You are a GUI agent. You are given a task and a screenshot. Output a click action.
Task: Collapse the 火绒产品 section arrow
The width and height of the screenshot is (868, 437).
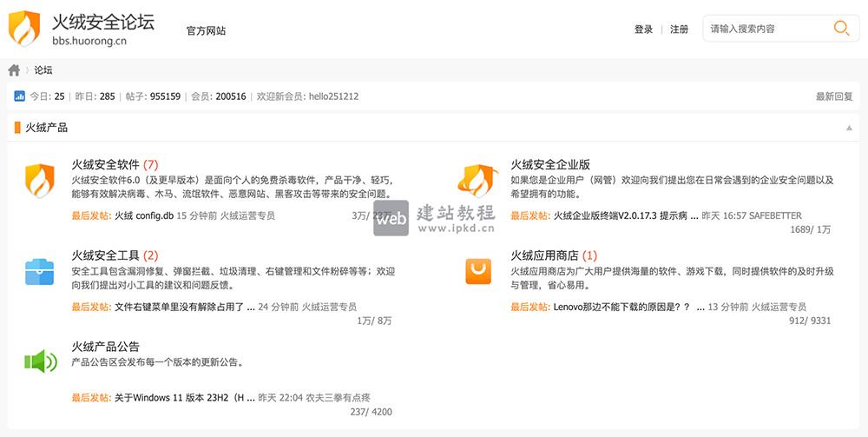[849, 128]
